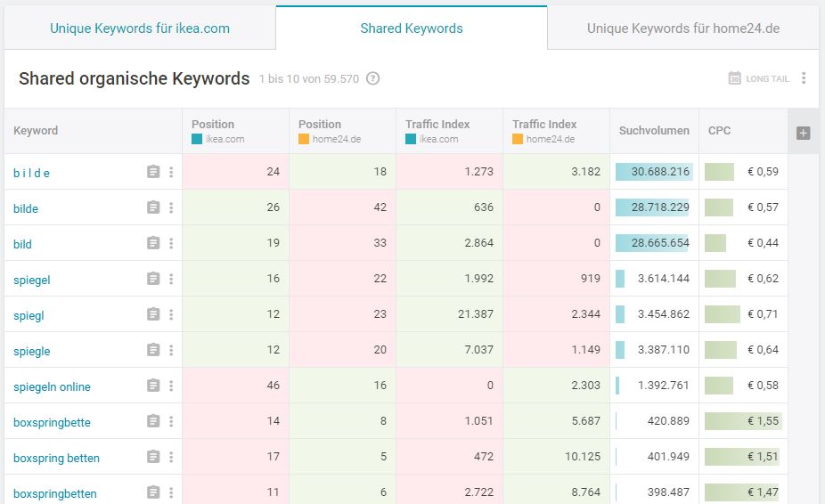
Task: Open the spaced 'b i l d e' keyword link
Action: pos(31,173)
